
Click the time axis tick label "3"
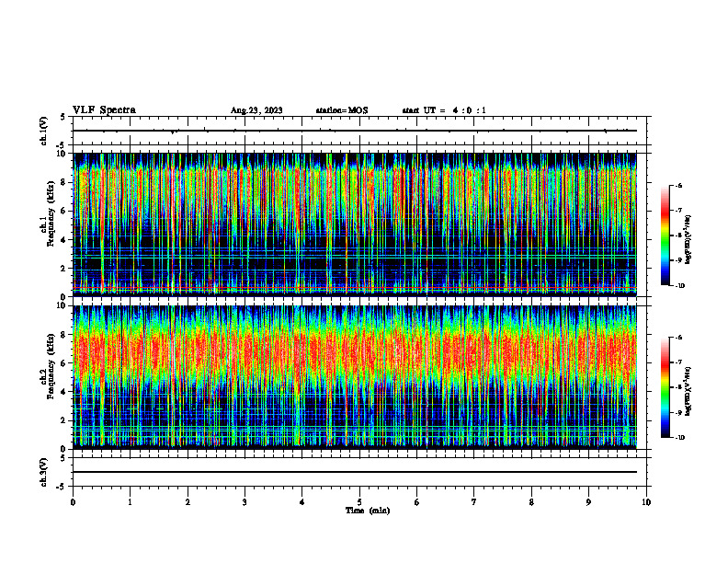(245, 502)
